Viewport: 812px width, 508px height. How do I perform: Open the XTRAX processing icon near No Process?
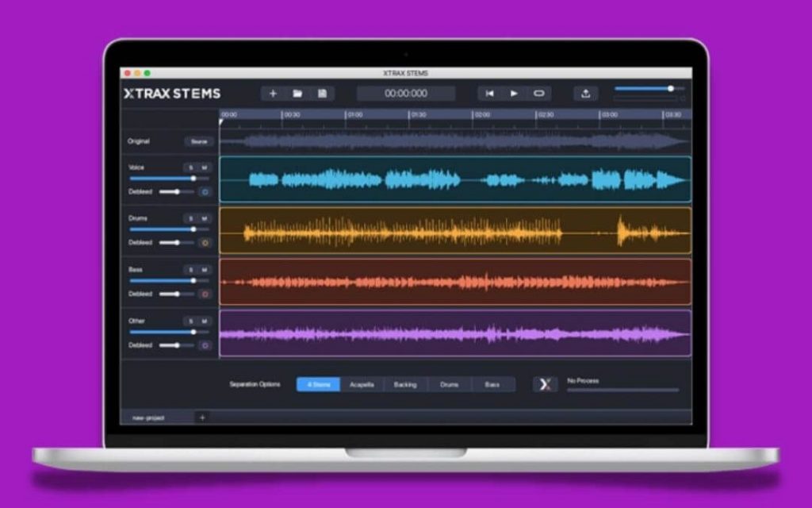pyautogui.click(x=544, y=384)
